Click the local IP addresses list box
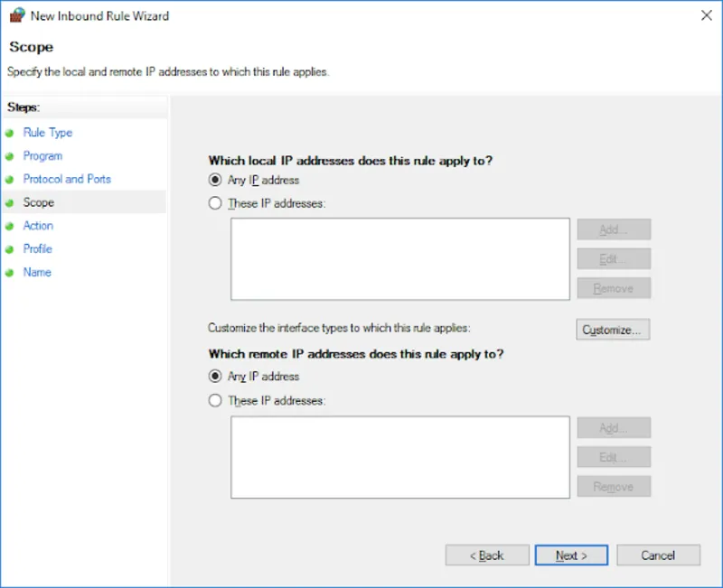Screen dimensions: 723x588 pos(400,257)
